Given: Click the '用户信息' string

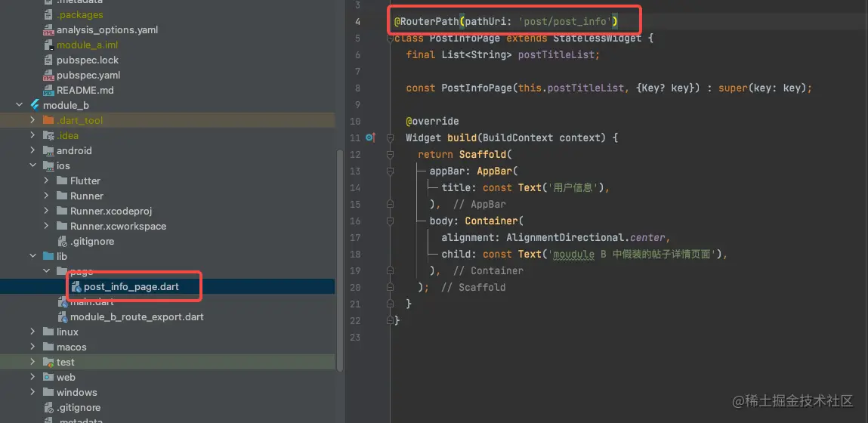Looking at the screenshot, I should tap(574, 187).
